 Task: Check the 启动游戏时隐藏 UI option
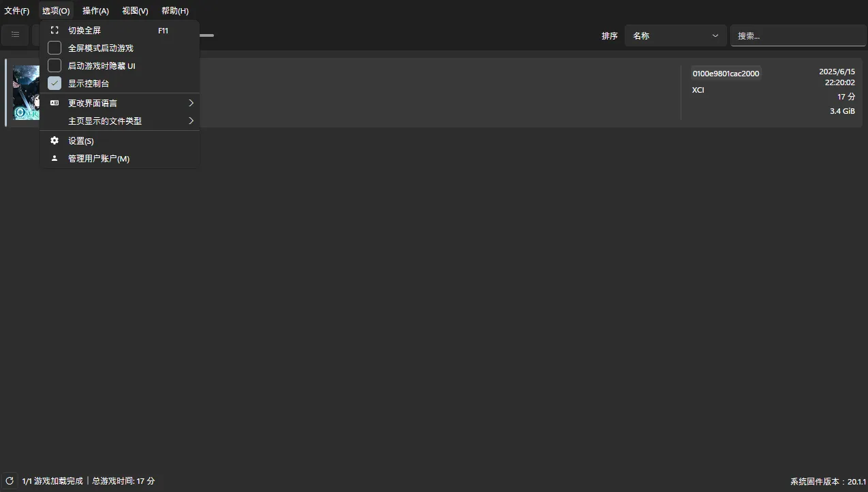point(55,66)
